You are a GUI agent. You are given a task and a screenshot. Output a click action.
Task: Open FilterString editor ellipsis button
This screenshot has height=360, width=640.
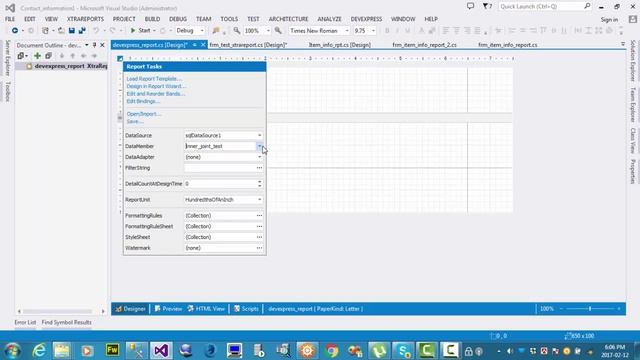(x=260, y=168)
